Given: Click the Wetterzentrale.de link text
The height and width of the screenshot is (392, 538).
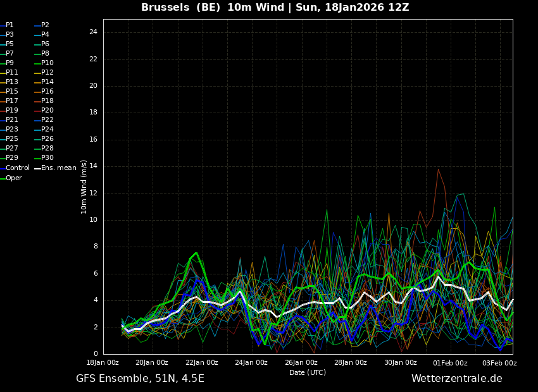Looking at the screenshot, I should point(456,379).
